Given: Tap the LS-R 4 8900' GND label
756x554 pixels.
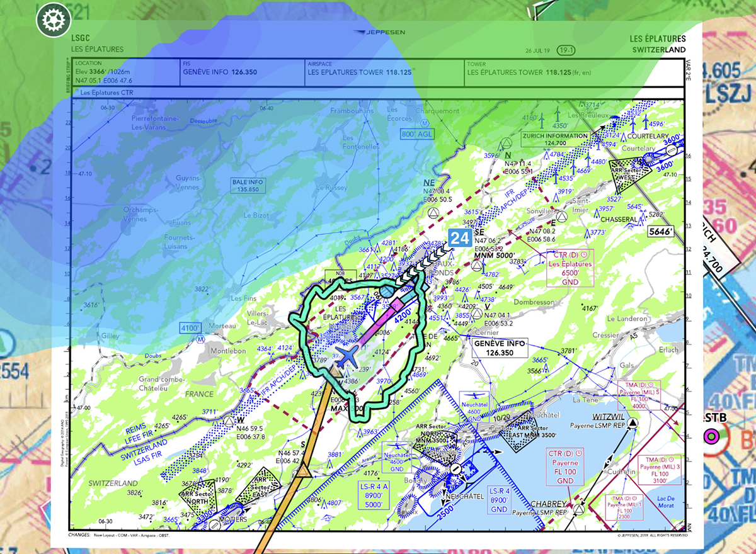Looking at the screenshot, I should 499,500.
